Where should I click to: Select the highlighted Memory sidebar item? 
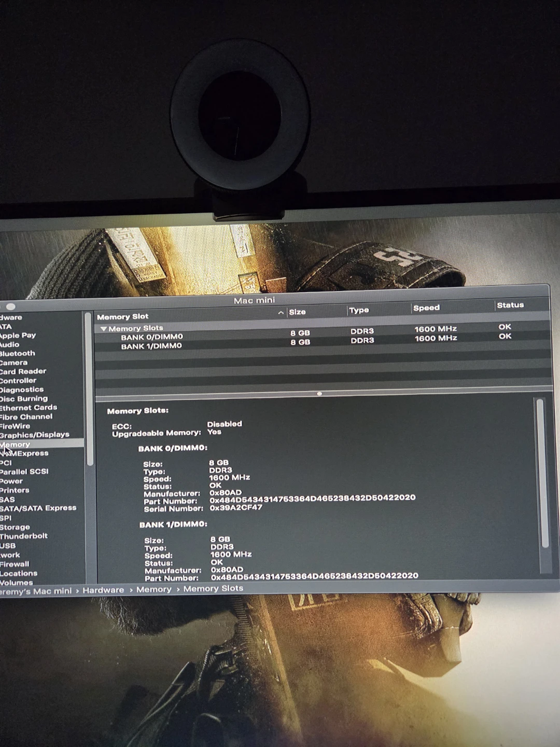coord(41,444)
